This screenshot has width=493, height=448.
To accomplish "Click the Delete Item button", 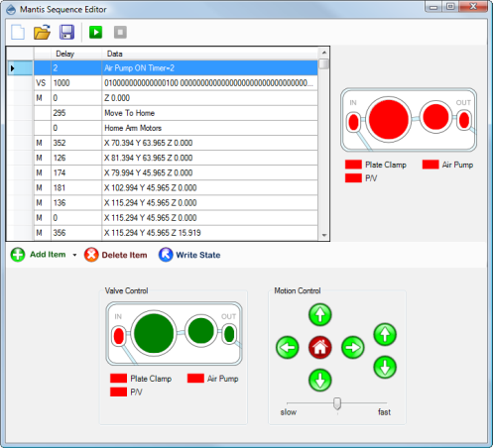I will [x=116, y=255].
